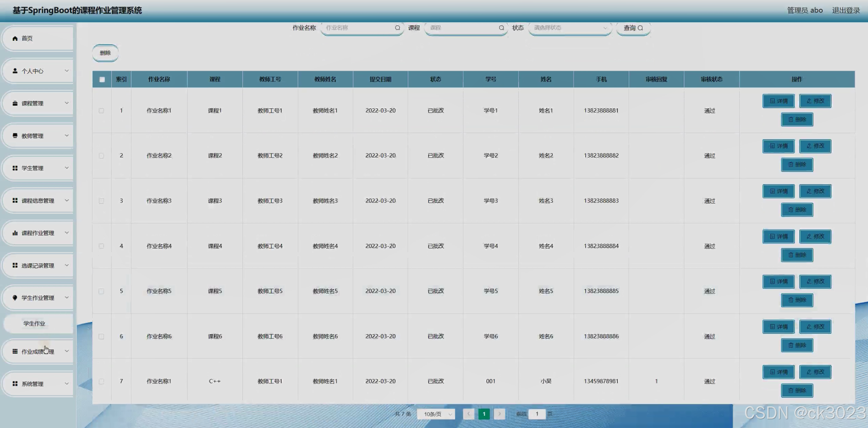Click the 退出登录 logout link
Viewport: 868px width, 428px height.
pyautogui.click(x=846, y=10)
